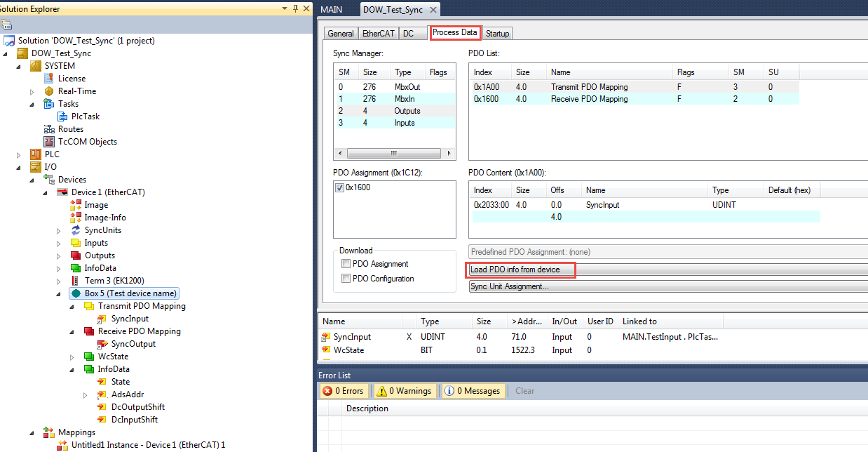868x452 pixels.
Task: Toggle the 0 Errors filter
Action: click(344, 391)
